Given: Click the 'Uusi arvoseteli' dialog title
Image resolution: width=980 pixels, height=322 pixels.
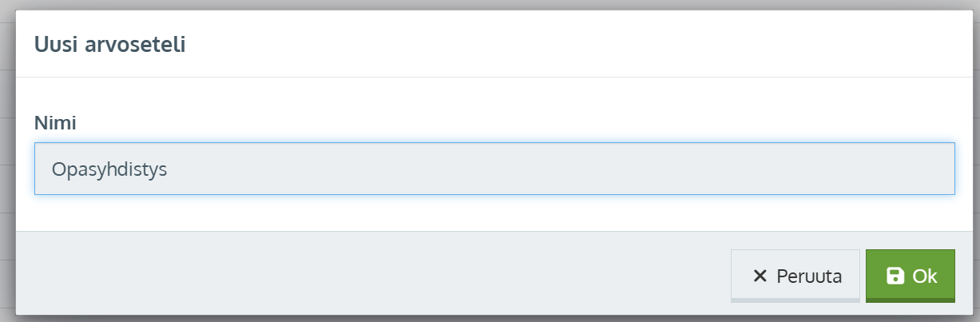Looking at the screenshot, I should [110, 45].
